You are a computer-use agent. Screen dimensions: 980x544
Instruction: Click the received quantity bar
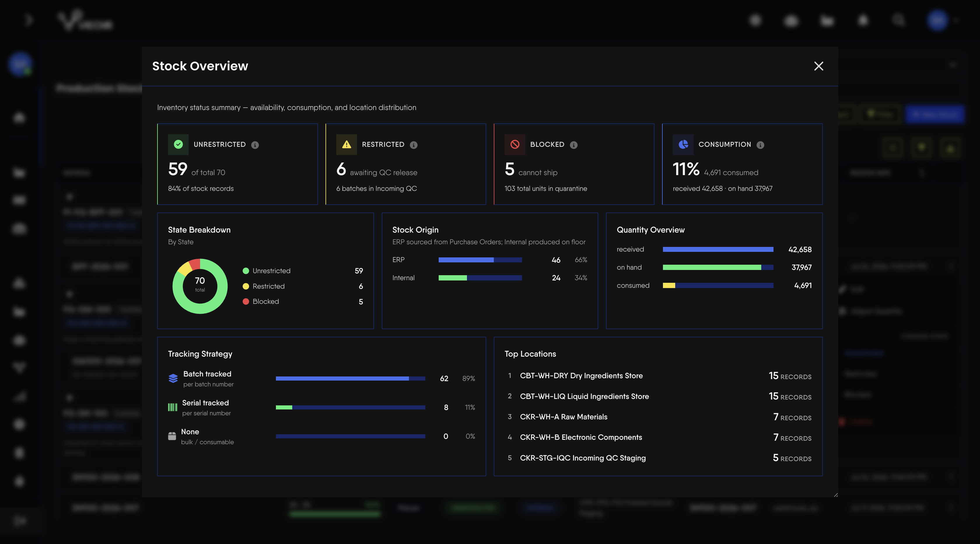coord(718,249)
